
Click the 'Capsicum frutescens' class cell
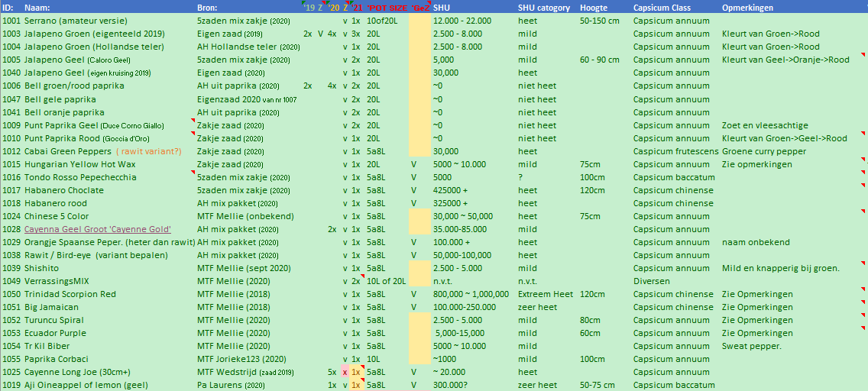[x=674, y=151]
